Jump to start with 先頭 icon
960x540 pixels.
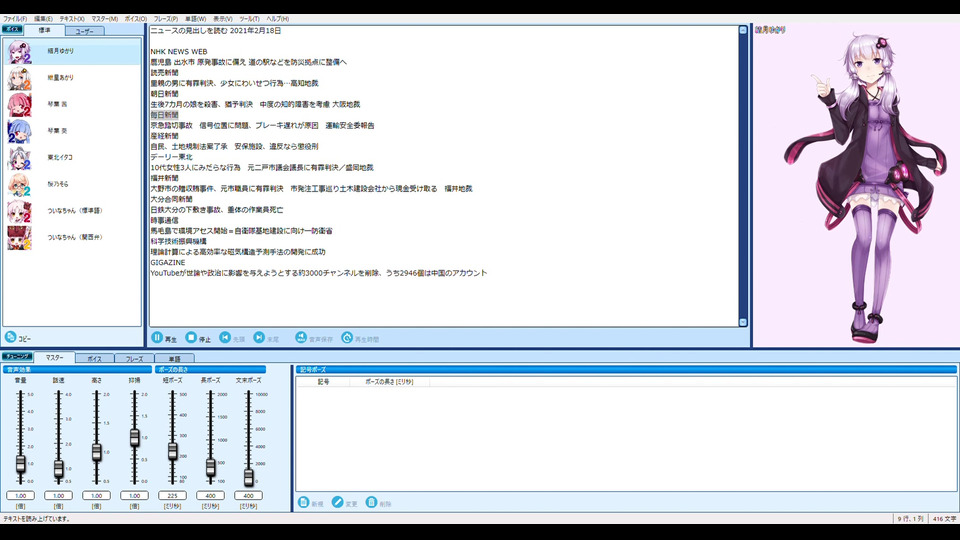coord(225,337)
